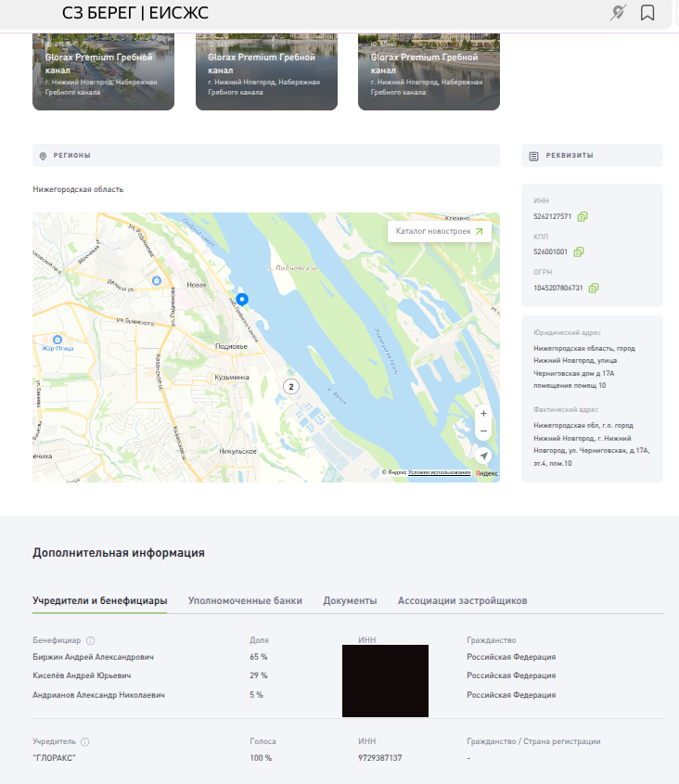Copy the КПП number 526001001

579,252
